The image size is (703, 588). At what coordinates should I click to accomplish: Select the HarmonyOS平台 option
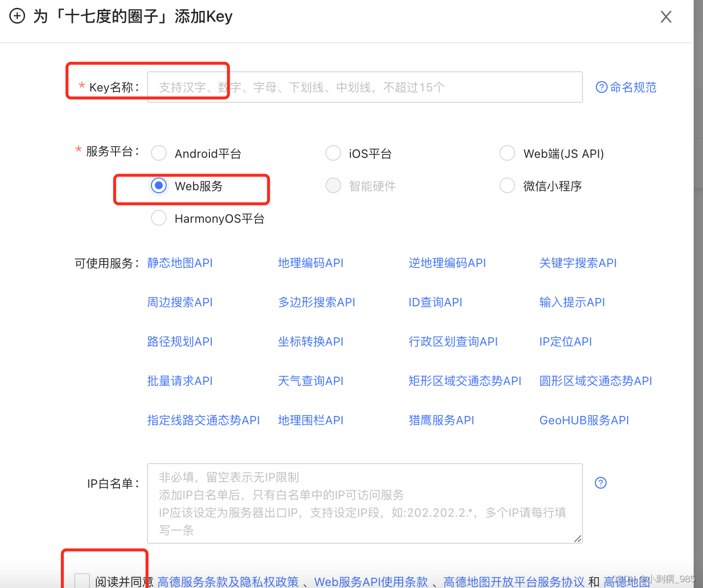tap(158, 218)
